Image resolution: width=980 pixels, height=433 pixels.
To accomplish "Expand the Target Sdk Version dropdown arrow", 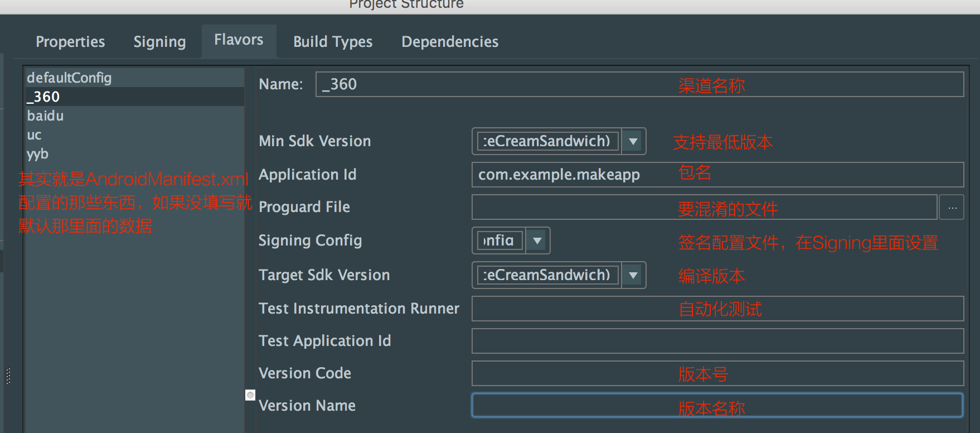I will pos(633,275).
